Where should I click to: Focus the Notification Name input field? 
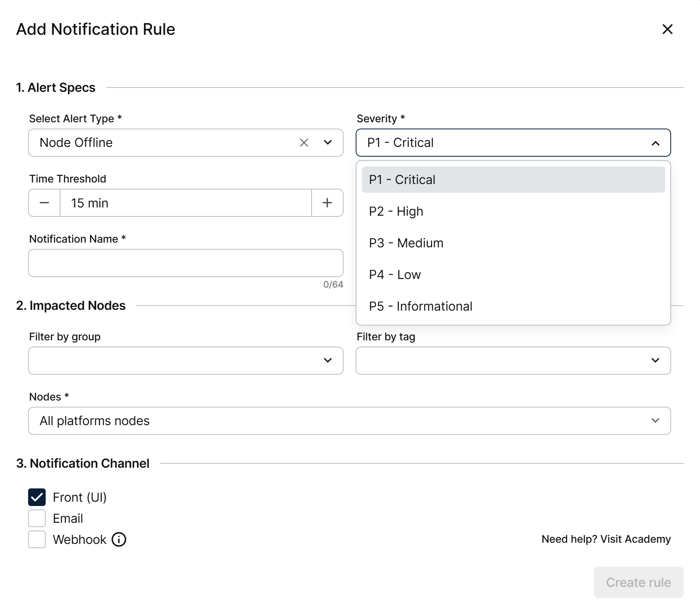tap(186, 263)
